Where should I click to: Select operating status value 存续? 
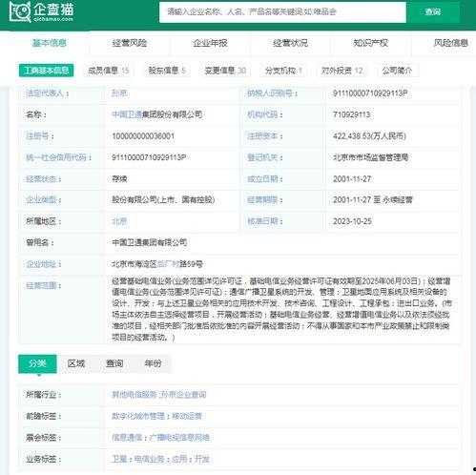point(119,179)
